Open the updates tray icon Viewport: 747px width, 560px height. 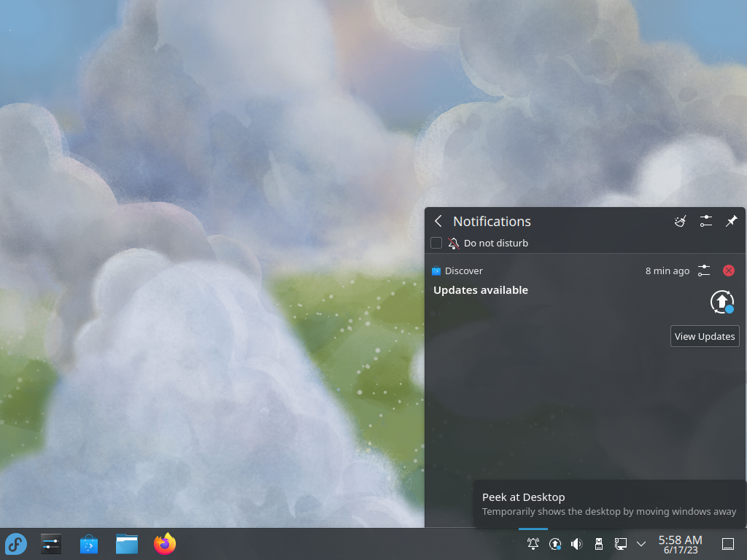click(x=555, y=544)
